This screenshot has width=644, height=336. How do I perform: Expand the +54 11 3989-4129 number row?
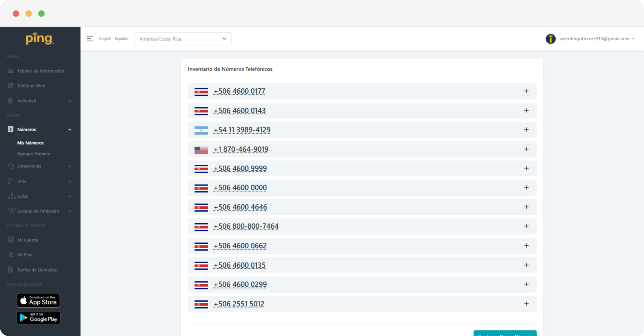526,130
